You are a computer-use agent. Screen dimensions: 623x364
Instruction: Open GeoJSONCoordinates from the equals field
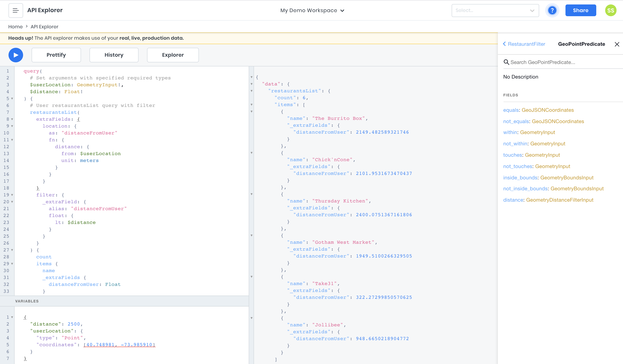[548, 110]
